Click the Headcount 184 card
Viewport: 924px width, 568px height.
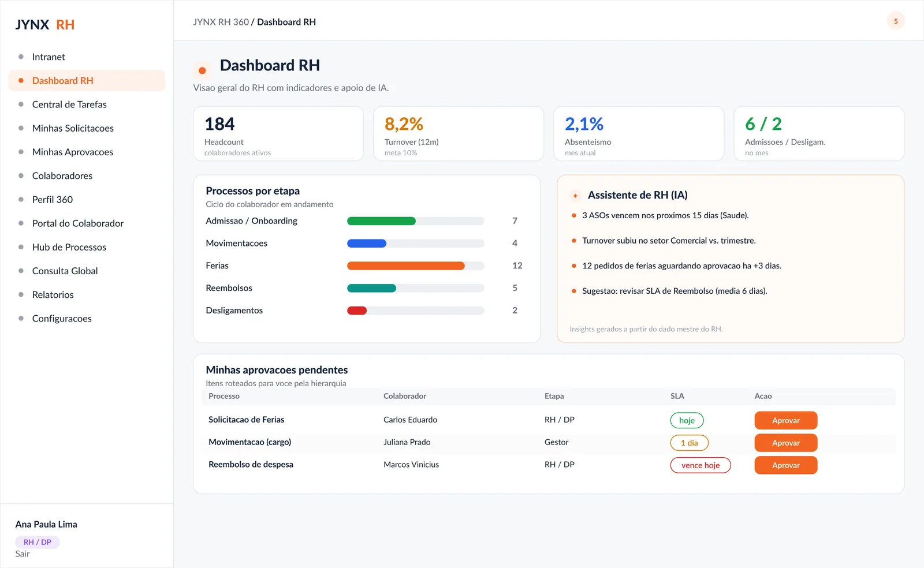click(278, 133)
